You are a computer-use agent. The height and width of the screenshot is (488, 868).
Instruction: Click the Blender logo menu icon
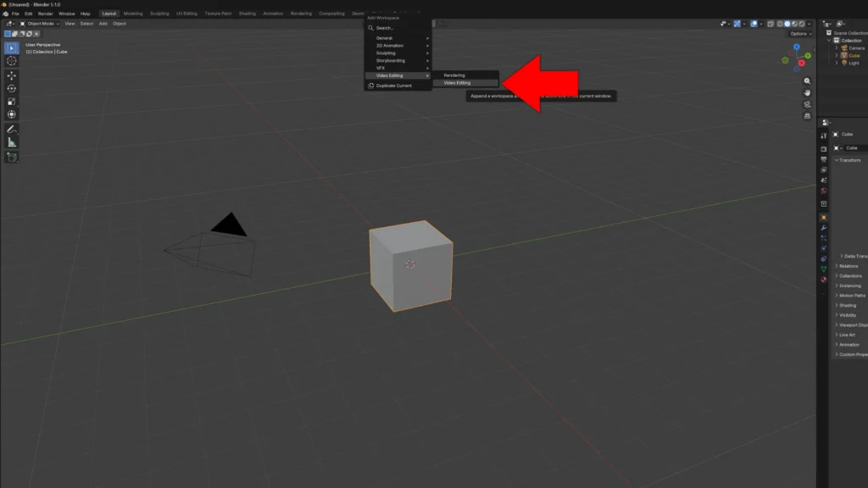click(6, 14)
